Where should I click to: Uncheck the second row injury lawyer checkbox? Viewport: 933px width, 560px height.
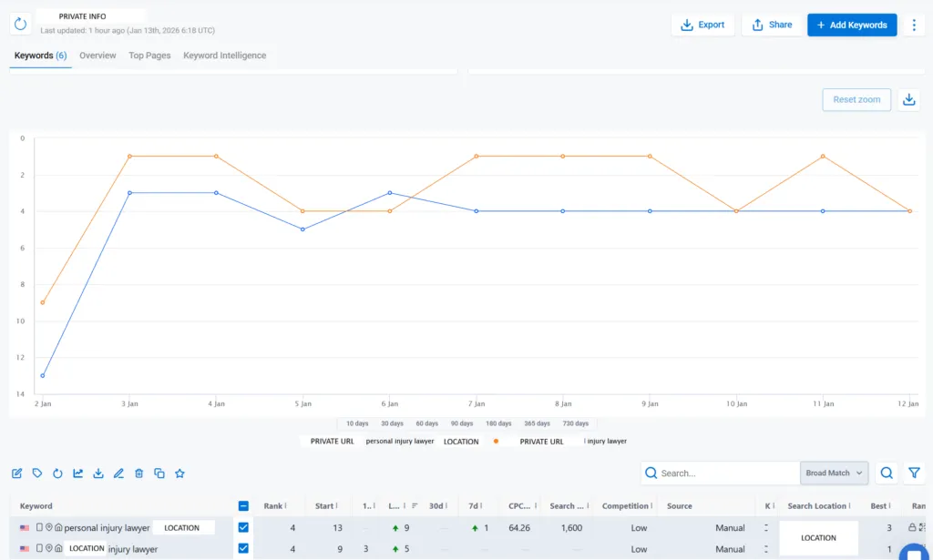(x=243, y=549)
